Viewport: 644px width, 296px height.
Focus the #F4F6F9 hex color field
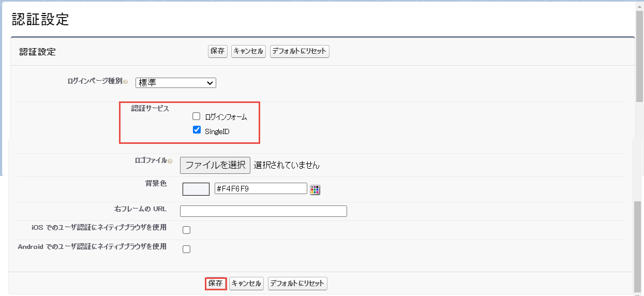261,189
